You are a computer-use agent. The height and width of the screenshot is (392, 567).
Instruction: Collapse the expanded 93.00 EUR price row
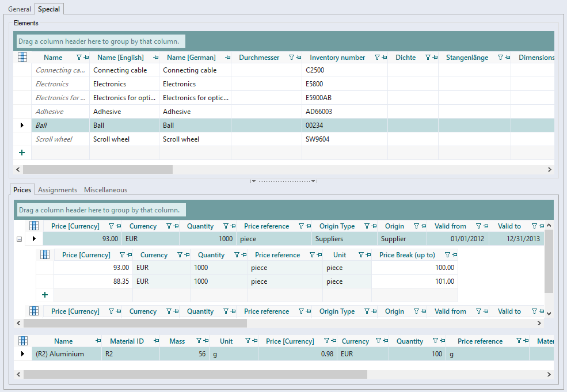pos(20,239)
